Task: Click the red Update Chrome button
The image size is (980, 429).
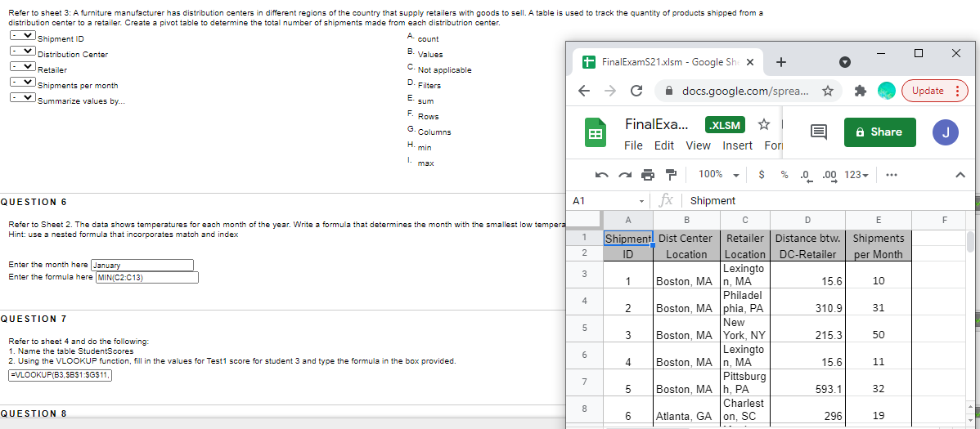Action: click(x=934, y=91)
